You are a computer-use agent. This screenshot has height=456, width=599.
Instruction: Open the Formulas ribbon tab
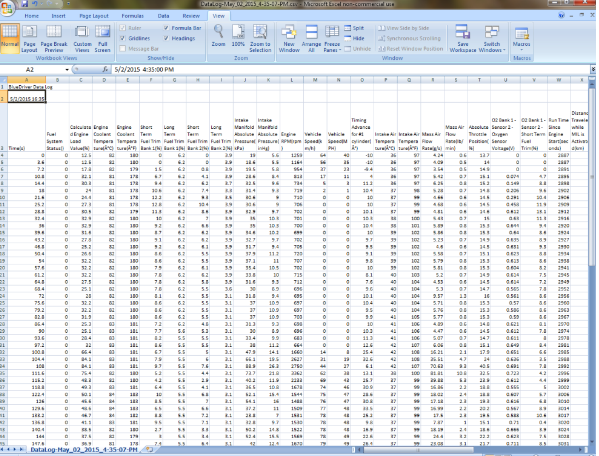point(133,16)
